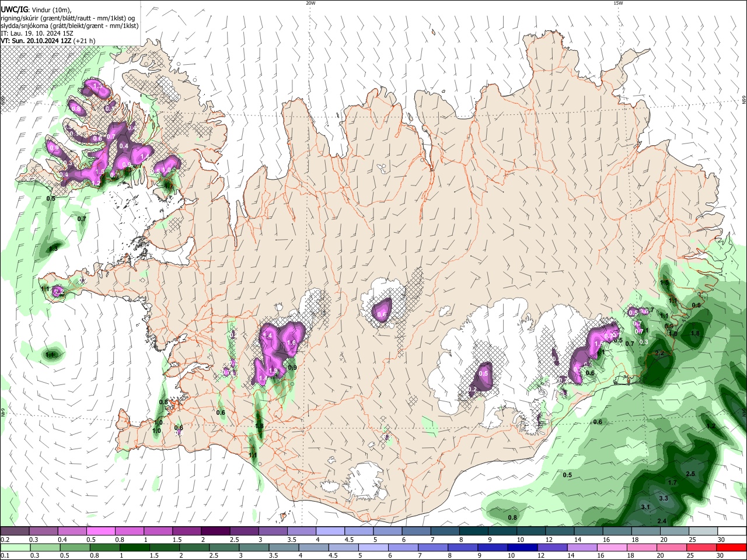Click the '0.1' label on the rain legend
This screenshot has width=747, height=560.
click(5, 555)
